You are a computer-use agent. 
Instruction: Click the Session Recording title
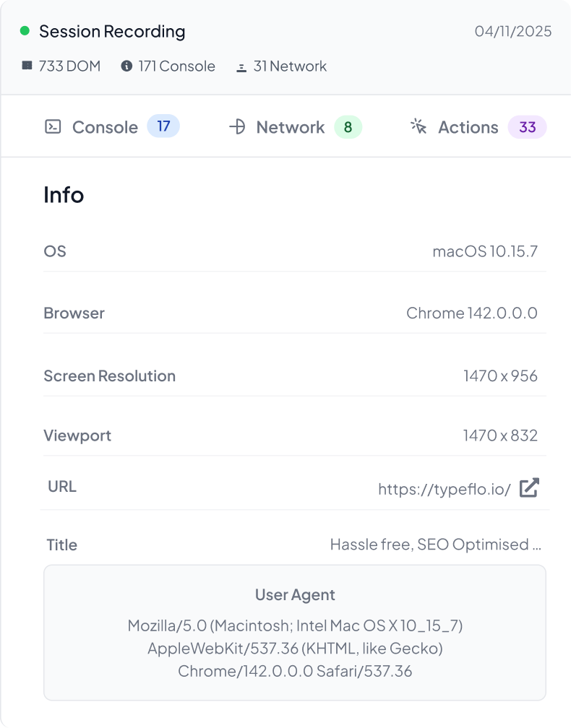click(x=112, y=31)
